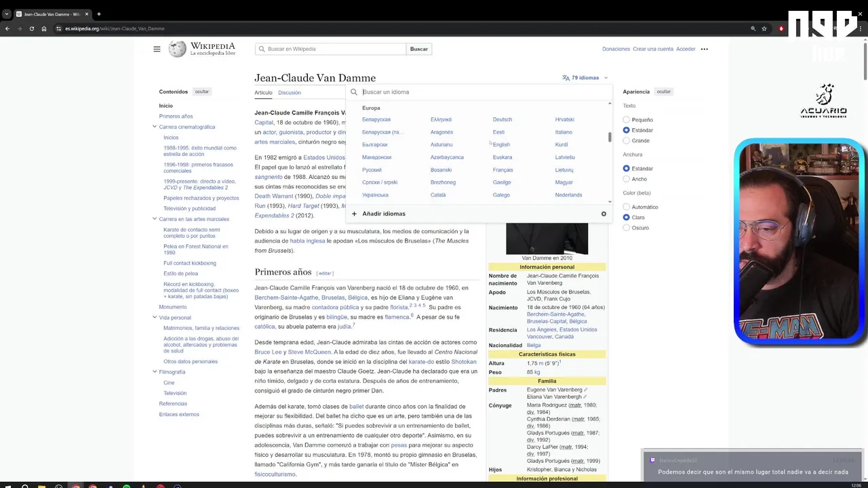The width and height of the screenshot is (868, 488).
Task: Hide the Contenidos sidebar
Action: coord(202,91)
